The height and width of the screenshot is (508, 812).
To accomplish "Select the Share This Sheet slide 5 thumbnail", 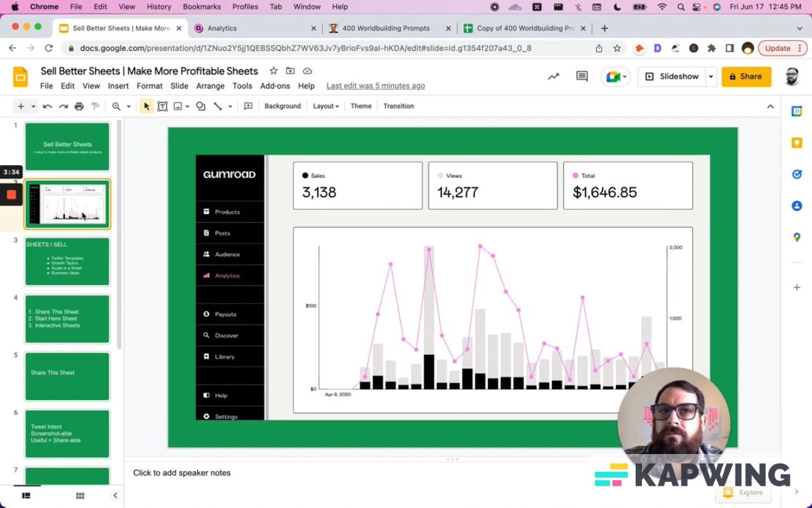I will (x=67, y=376).
